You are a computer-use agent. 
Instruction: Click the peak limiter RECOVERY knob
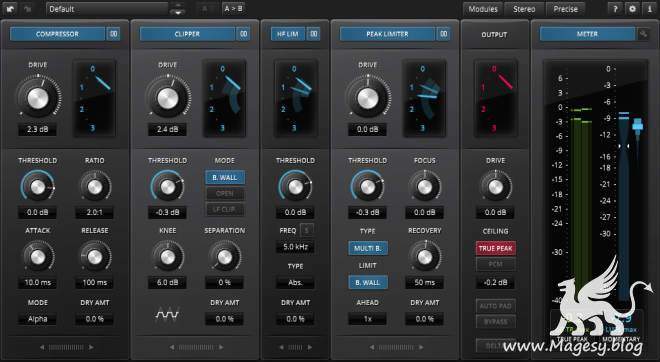coord(425,257)
